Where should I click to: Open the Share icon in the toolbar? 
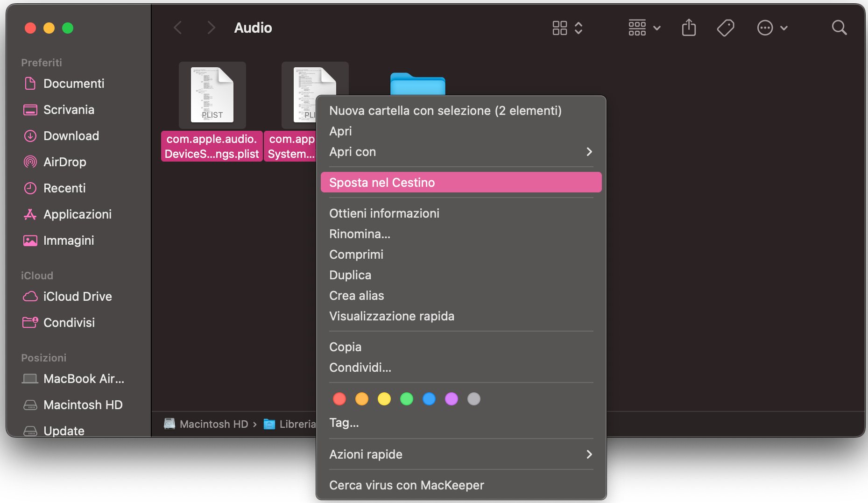(689, 28)
